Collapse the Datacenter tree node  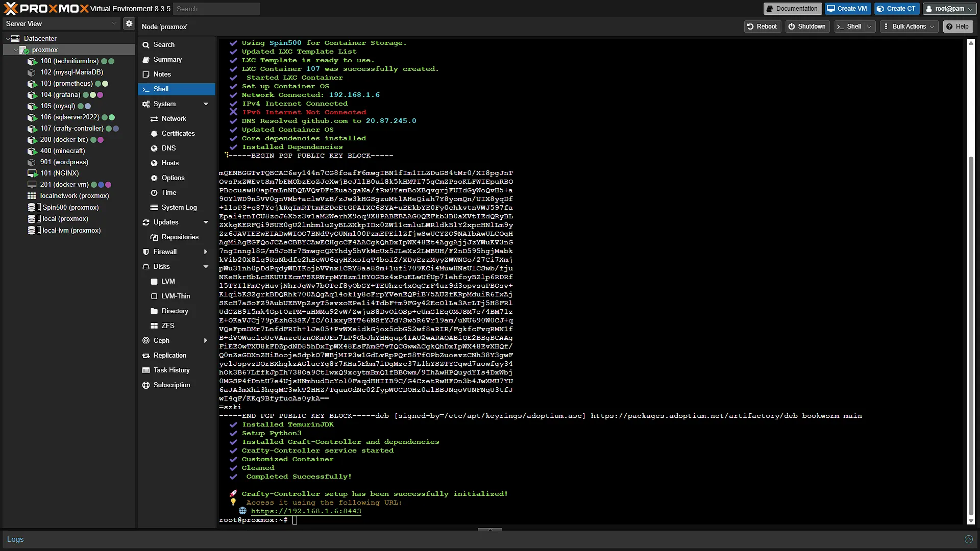tap(8, 38)
